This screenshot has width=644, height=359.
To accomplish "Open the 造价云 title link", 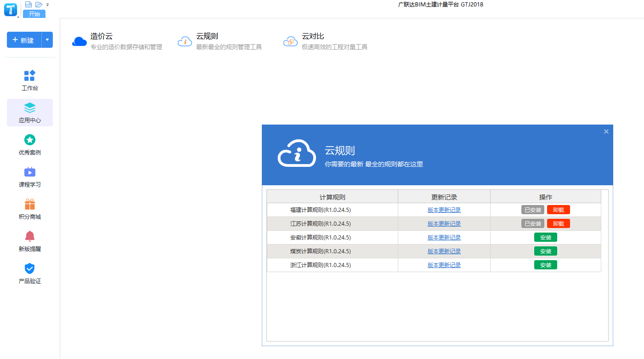I will click(x=102, y=36).
